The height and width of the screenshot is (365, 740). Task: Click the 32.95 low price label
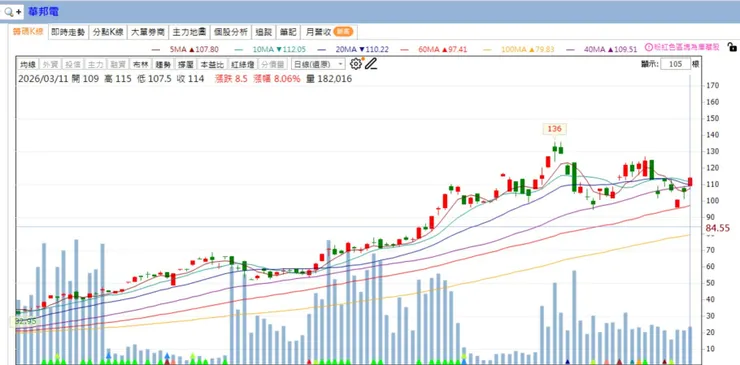click(x=25, y=322)
